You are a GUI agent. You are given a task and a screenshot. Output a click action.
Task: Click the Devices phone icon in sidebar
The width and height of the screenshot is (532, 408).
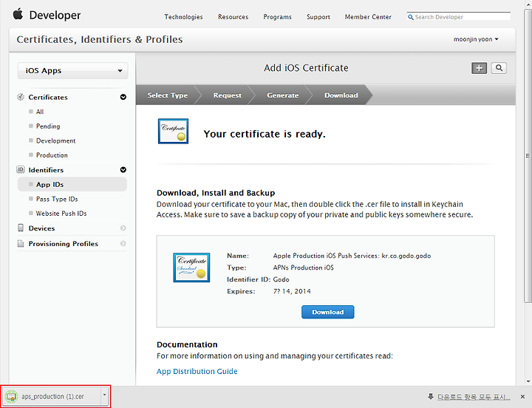point(21,228)
